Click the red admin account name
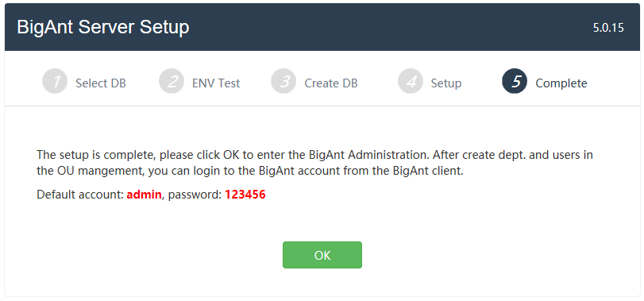Screen dimensions: 644x301 point(144,195)
